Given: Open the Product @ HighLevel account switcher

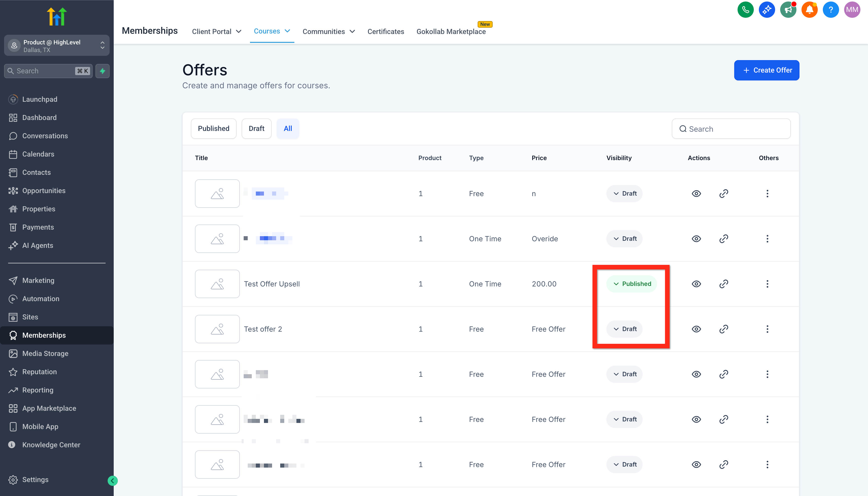Looking at the screenshot, I should [x=57, y=46].
